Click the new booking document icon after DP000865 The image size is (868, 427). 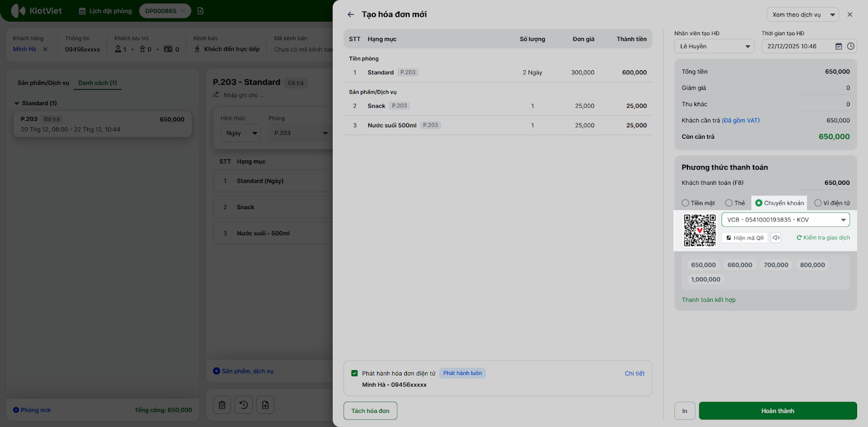pyautogui.click(x=200, y=11)
